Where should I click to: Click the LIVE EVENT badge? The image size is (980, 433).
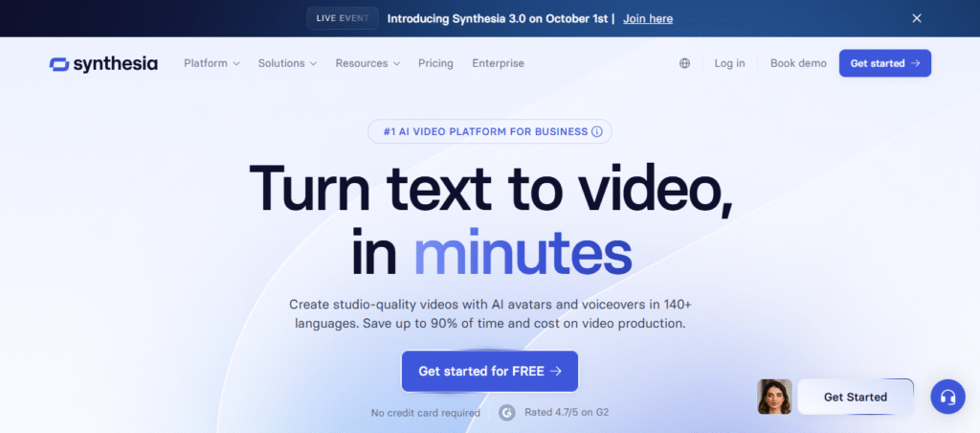344,18
